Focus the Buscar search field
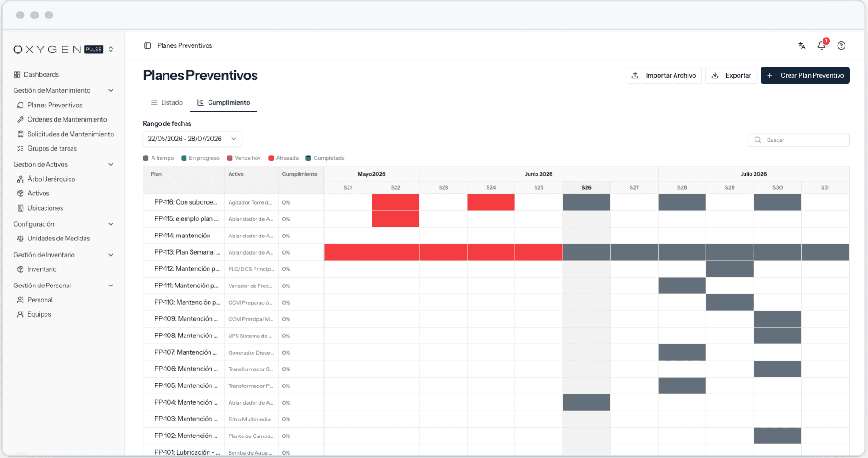Image resolution: width=868 pixels, height=458 pixels. [799, 140]
